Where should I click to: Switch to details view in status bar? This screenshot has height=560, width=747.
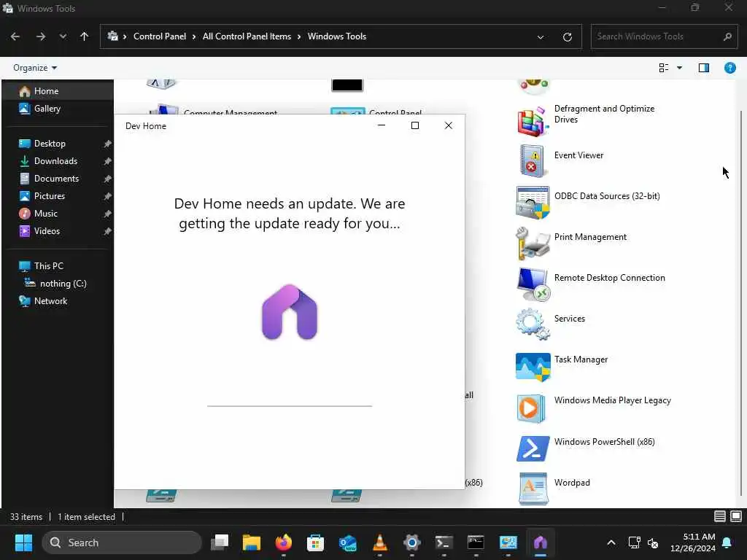(x=719, y=516)
